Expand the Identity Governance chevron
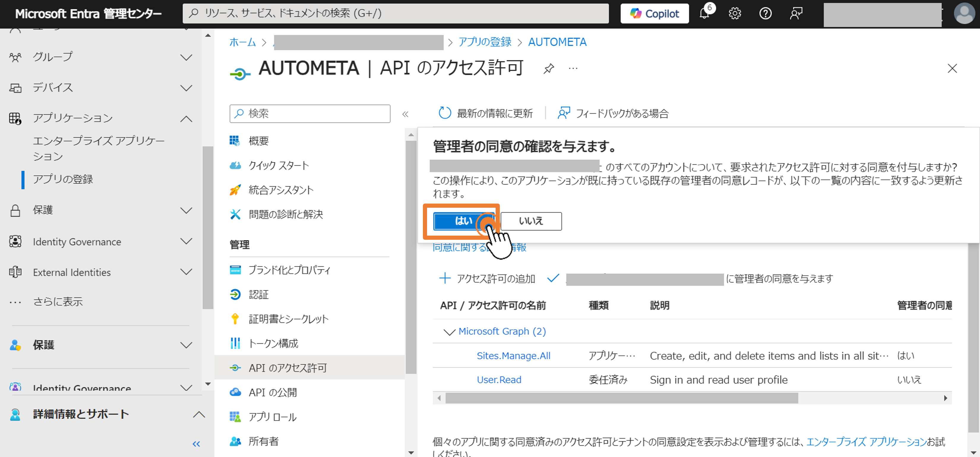The image size is (980, 457). (186, 241)
